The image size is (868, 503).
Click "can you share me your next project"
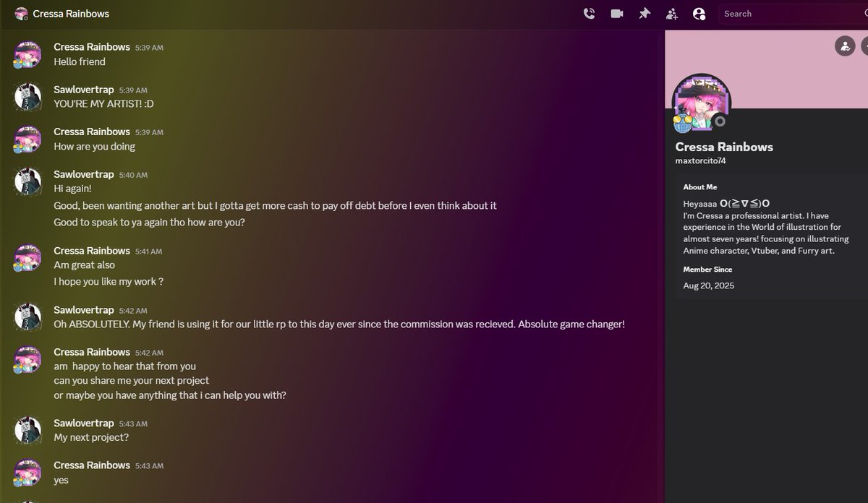(x=132, y=380)
